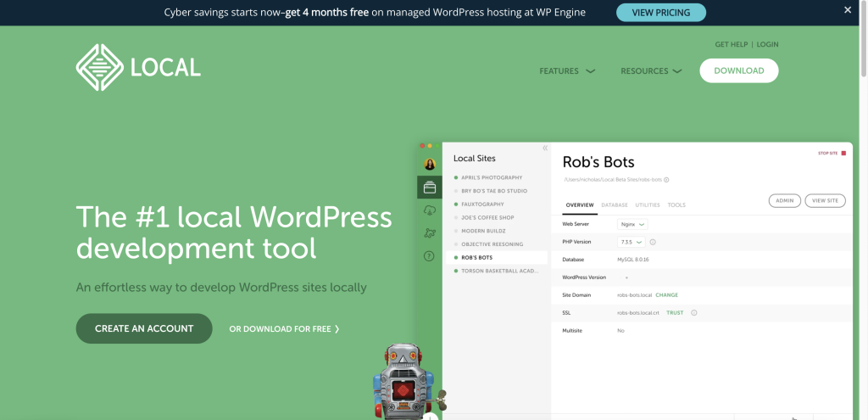Click CHANGE next to Site Domain
Viewport: 868px width, 420px height.
[666, 295]
